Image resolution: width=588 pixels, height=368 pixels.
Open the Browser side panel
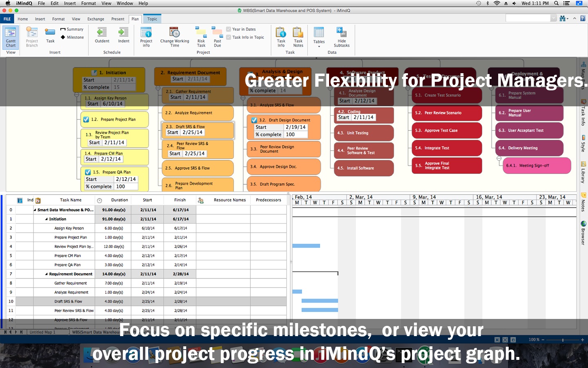coord(584,233)
